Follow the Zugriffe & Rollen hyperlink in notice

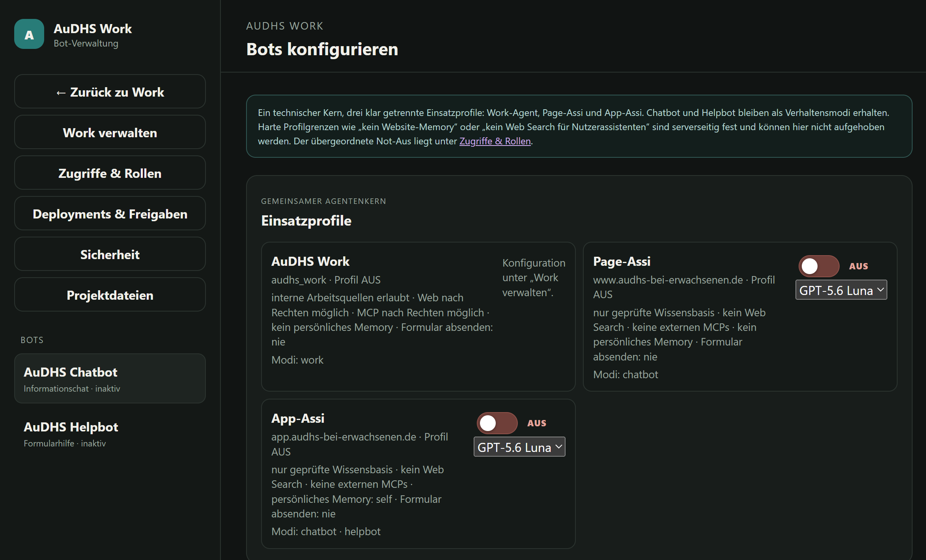click(495, 141)
